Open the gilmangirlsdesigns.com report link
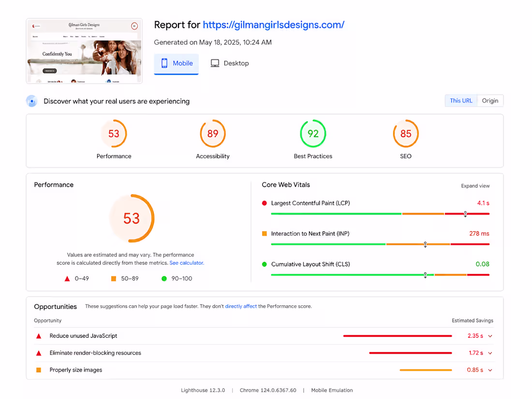 (x=273, y=25)
